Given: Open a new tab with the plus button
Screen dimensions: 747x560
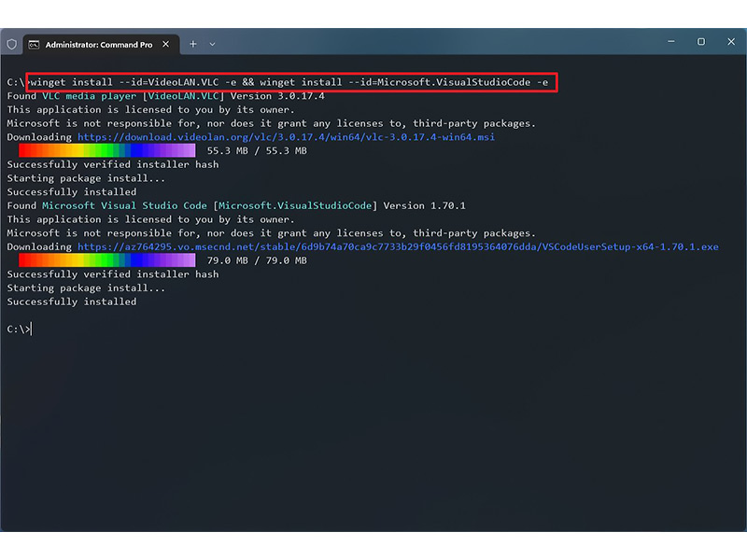Looking at the screenshot, I should (x=193, y=44).
